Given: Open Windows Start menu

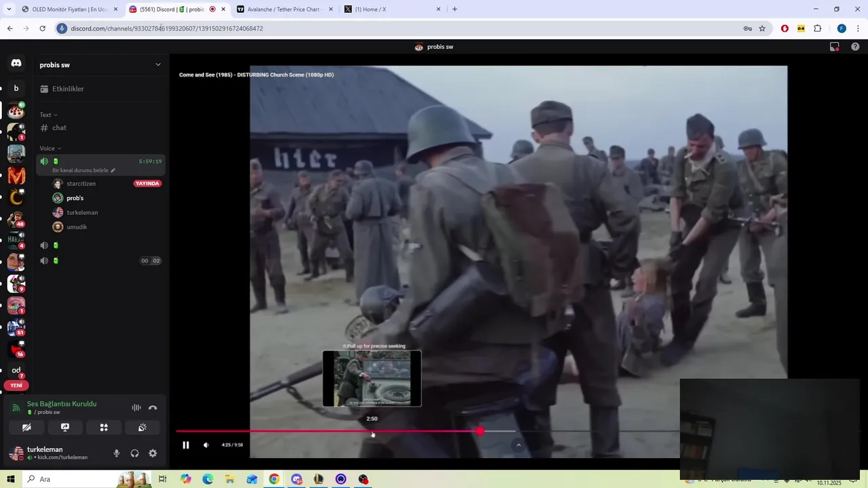Looking at the screenshot, I should click(x=10, y=479).
